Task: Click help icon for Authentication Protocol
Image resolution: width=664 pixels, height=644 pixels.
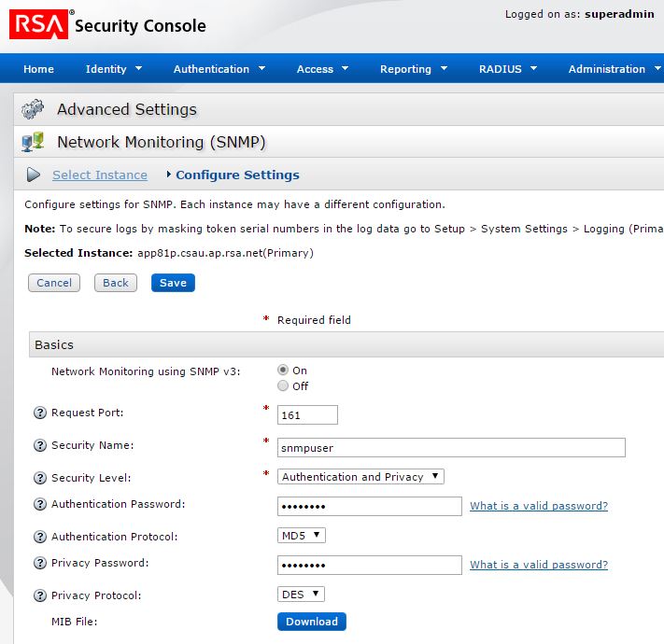Action: [40, 538]
